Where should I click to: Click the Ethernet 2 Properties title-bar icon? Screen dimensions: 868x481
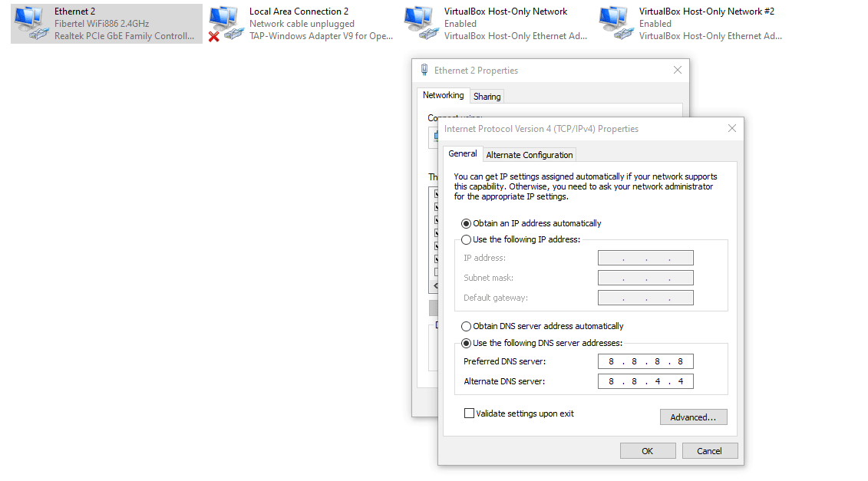coord(424,69)
